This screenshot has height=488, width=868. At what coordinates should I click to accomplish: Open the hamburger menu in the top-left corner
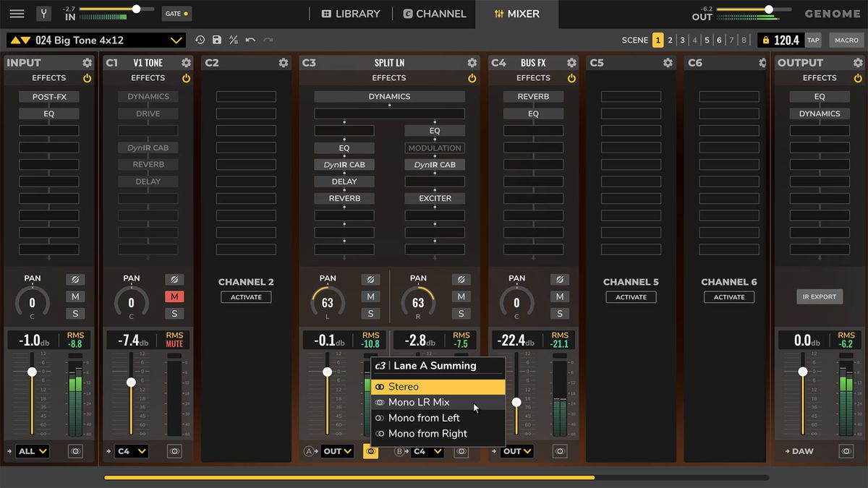(16, 13)
